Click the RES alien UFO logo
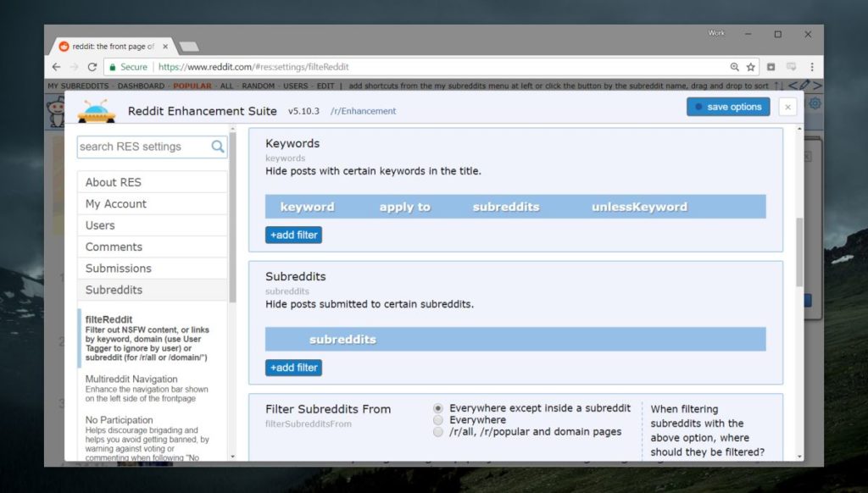This screenshot has width=868, height=493. click(x=97, y=111)
